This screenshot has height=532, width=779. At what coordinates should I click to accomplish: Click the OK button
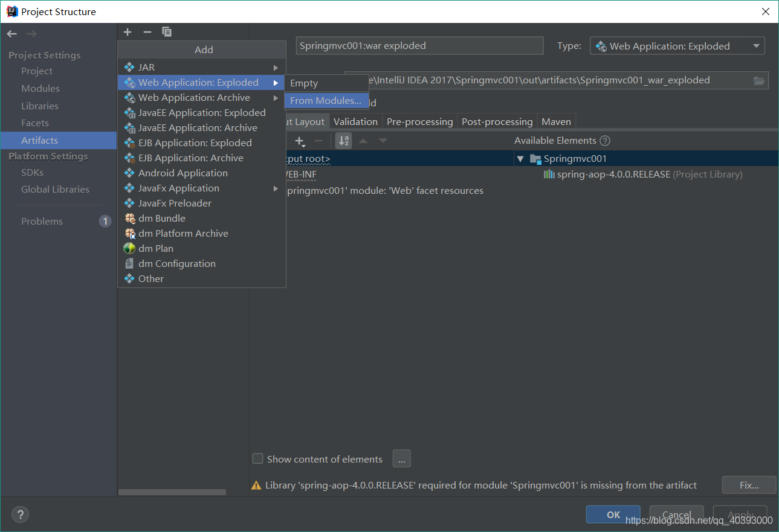click(613, 514)
